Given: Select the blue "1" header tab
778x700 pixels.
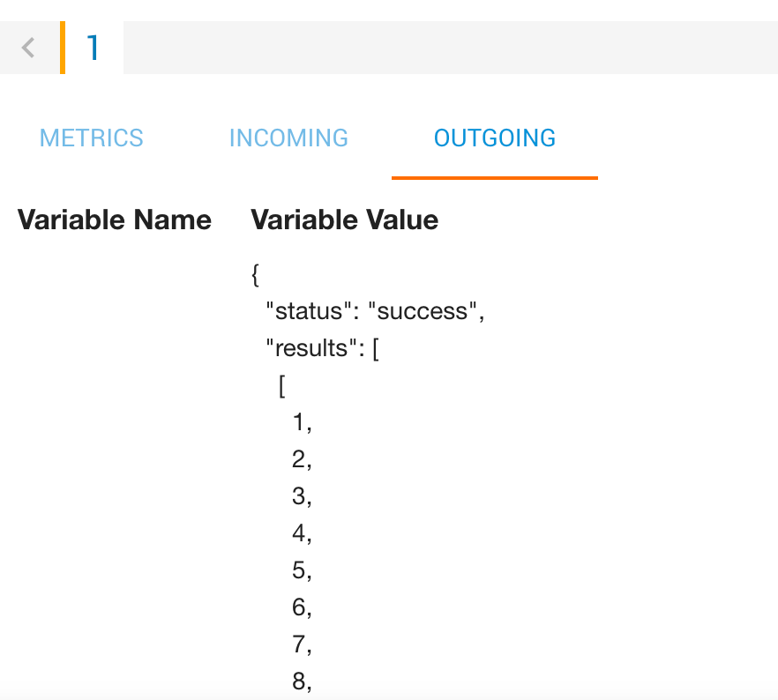Looking at the screenshot, I should coord(93,48).
